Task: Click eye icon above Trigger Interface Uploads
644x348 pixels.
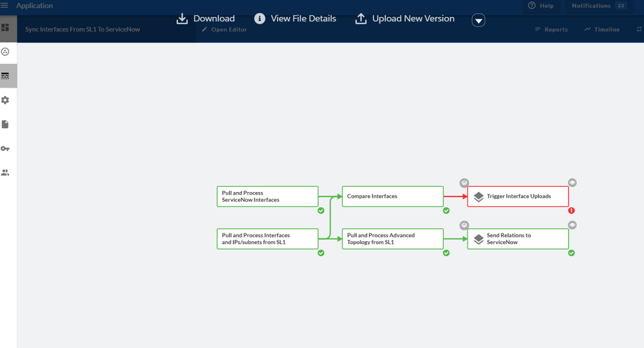Action: [572, 182]
